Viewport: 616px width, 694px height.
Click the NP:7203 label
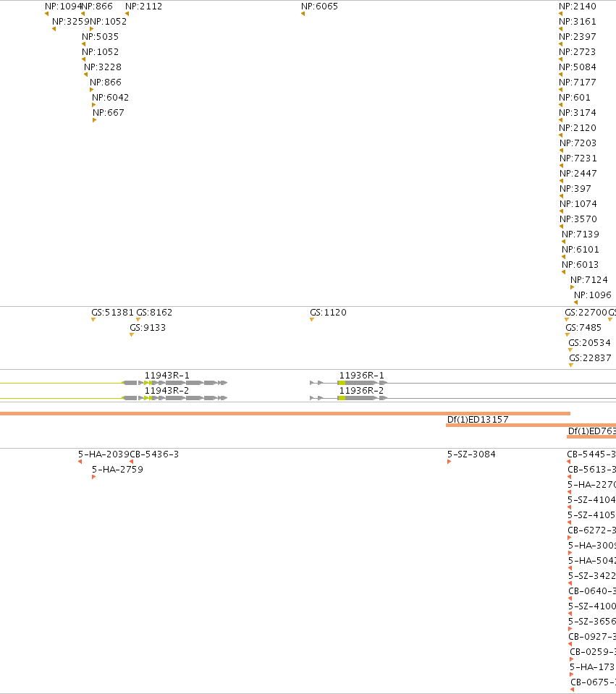tap(578, 143)
